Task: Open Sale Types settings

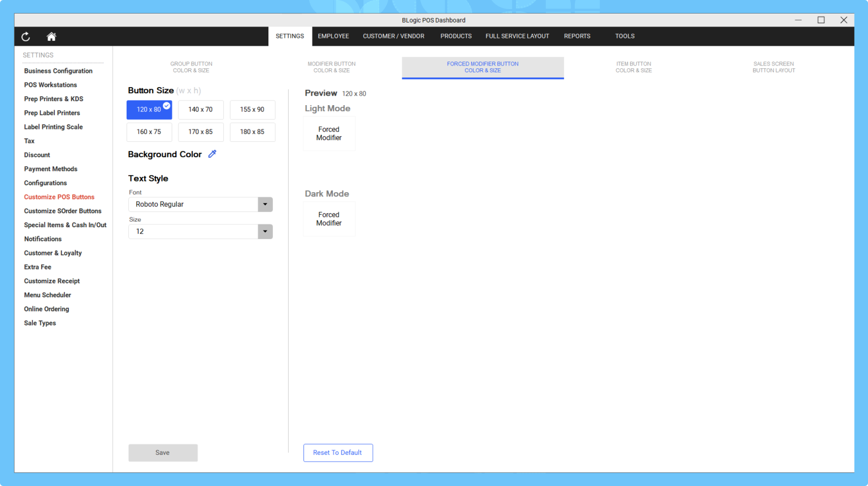Action: tap(40, 323)
